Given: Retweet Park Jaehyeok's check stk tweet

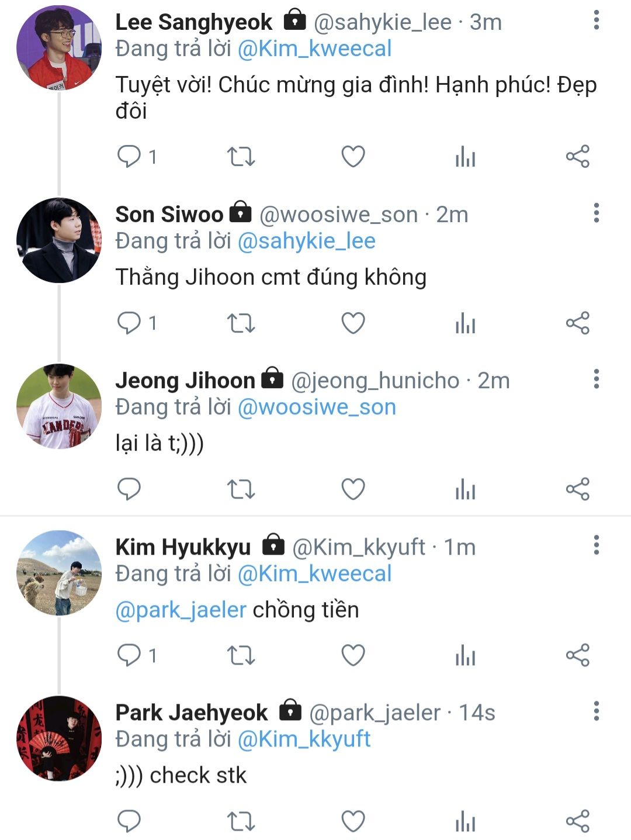Looking at the screenshot, I should point(241,821).
